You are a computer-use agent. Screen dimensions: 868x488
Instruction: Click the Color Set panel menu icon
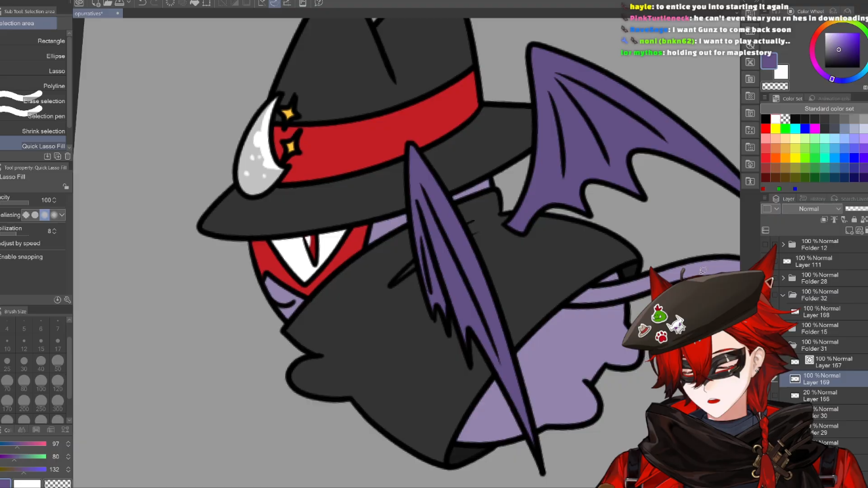pos(765,99)
